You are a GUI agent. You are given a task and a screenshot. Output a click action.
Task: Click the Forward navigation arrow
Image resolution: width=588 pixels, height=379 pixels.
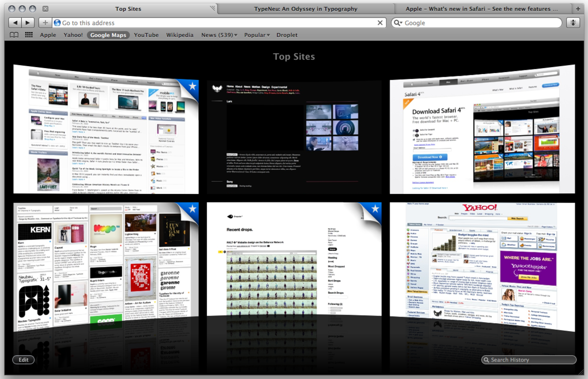coord(28,23)
